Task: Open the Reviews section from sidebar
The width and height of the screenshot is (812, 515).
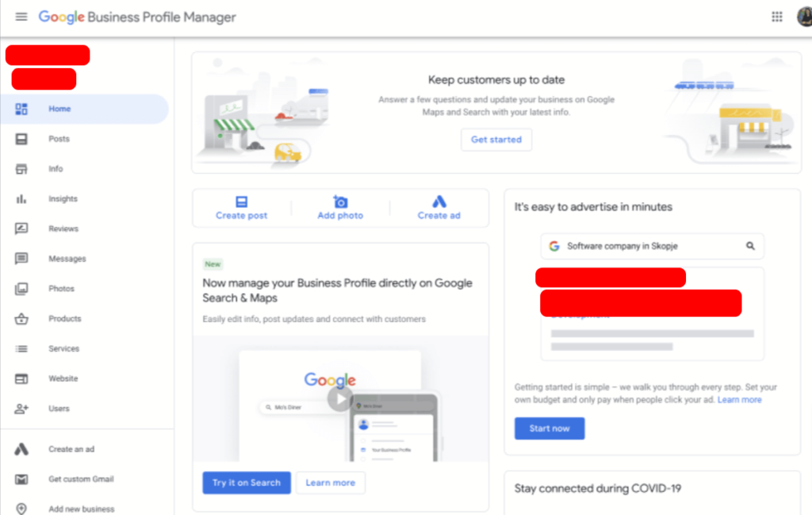Action: (63, 229)
